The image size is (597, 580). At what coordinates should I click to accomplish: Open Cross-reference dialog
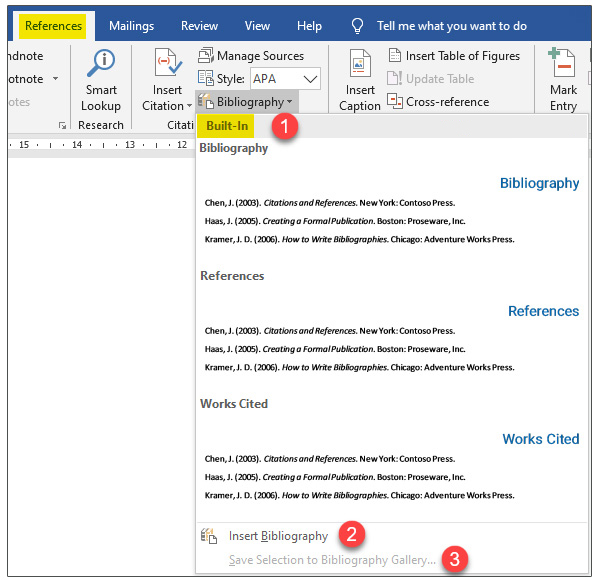click(x=438, y=102)
